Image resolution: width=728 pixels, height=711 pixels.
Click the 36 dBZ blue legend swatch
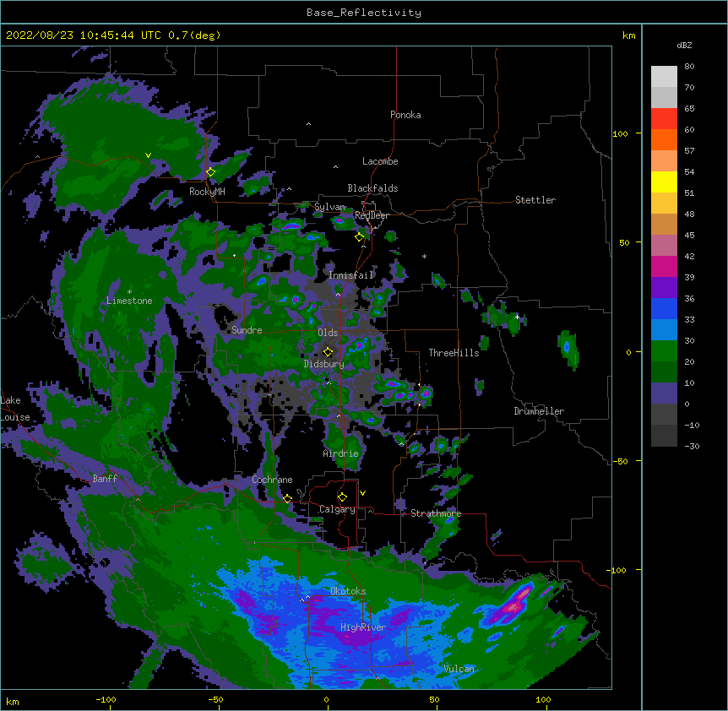point(664,308)
